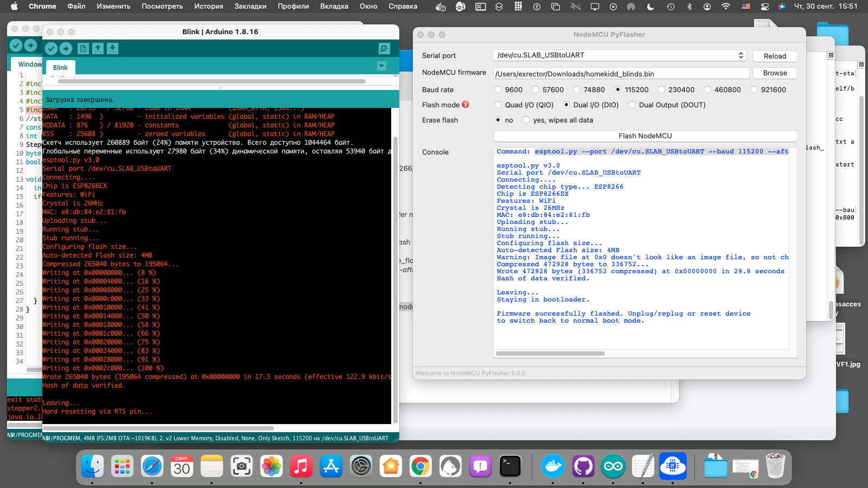The width and height of the screenshot is (868, 488).
Task: Open NodeMCU PyFlasher dock icon
Action: [673, 466]
